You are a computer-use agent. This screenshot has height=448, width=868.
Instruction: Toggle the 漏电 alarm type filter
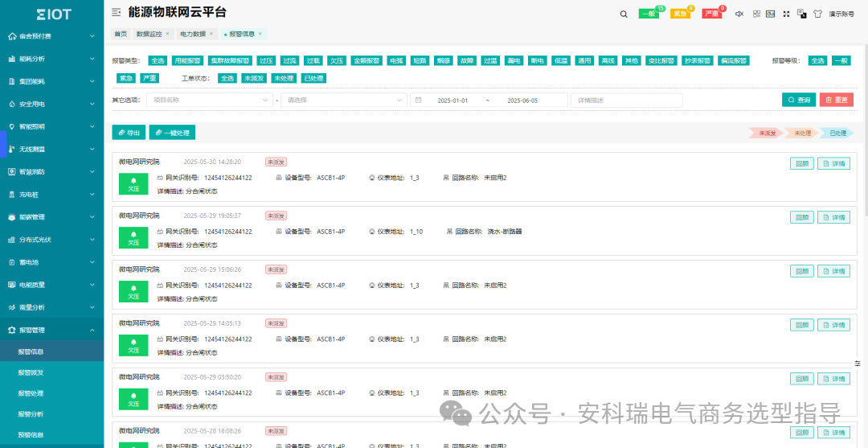pos(513,61)
